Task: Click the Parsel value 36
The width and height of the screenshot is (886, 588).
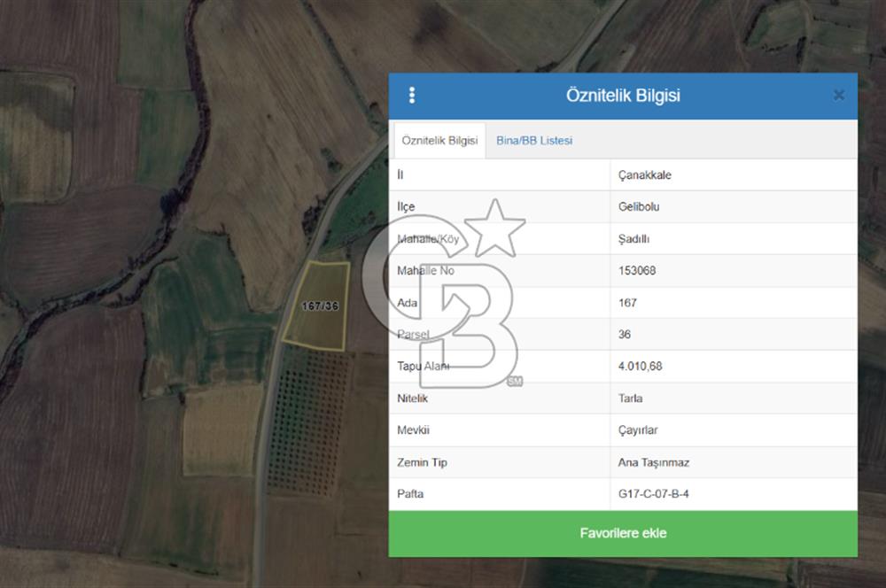Action: pos(625,335)
